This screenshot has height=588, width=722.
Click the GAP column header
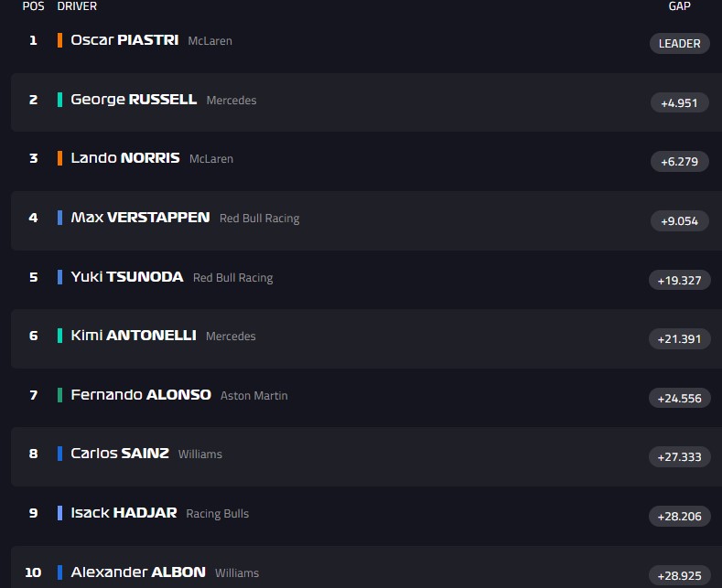coord(679,6)
